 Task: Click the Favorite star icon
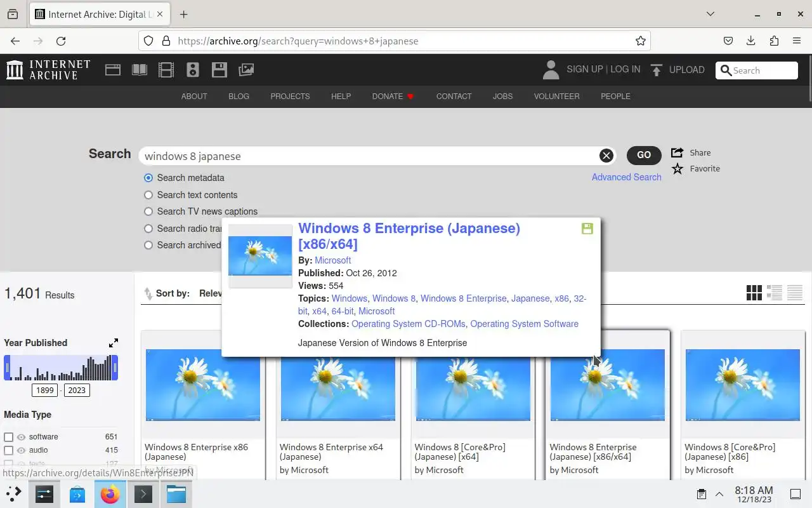[678, 168]
